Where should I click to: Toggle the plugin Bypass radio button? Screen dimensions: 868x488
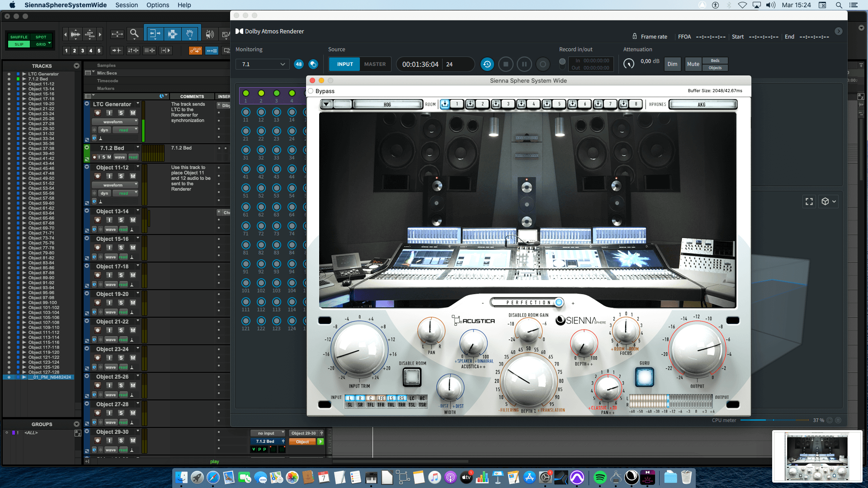[x=311, y=91]
